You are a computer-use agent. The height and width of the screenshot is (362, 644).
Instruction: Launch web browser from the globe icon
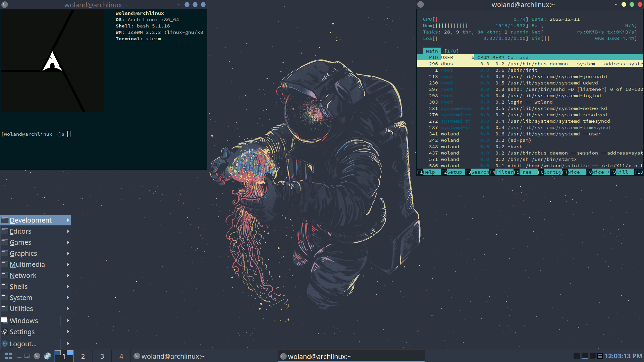48,356
